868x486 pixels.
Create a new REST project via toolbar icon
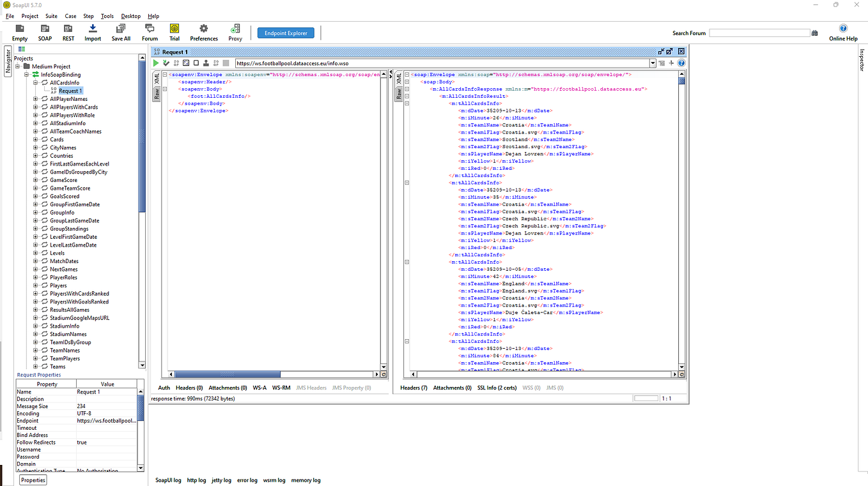[x=68, y=29]
